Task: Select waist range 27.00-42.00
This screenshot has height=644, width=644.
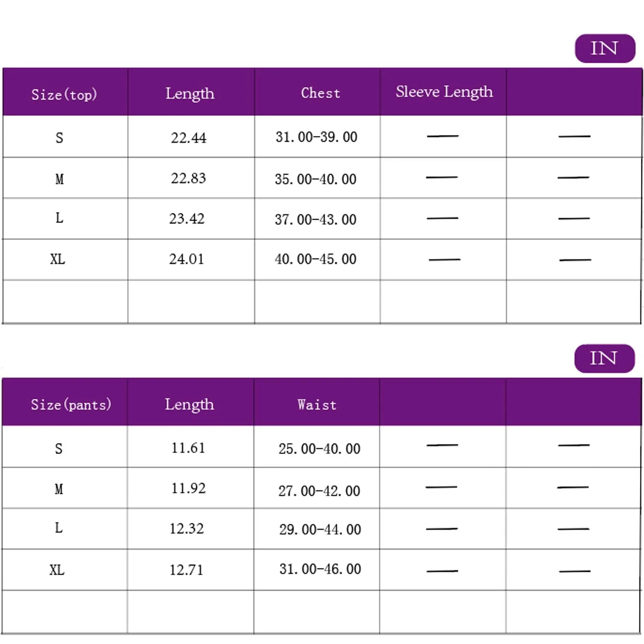Action: tap(319, 490)
